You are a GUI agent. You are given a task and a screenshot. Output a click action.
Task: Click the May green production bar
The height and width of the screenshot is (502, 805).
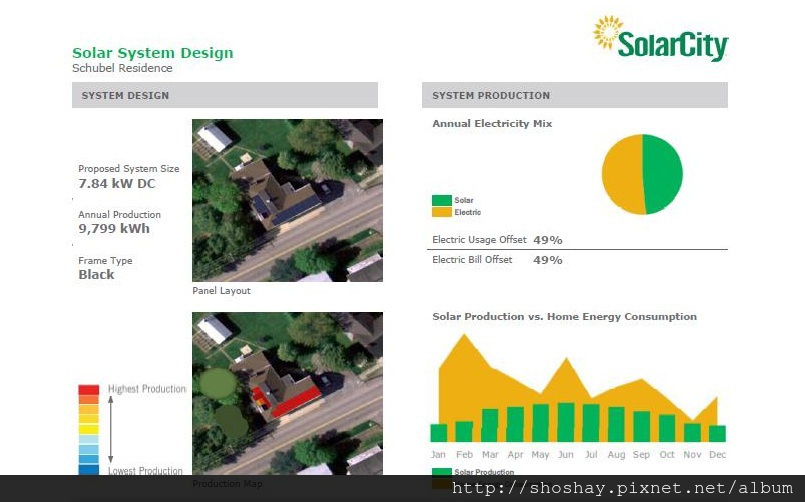click(x=541, y=423)
